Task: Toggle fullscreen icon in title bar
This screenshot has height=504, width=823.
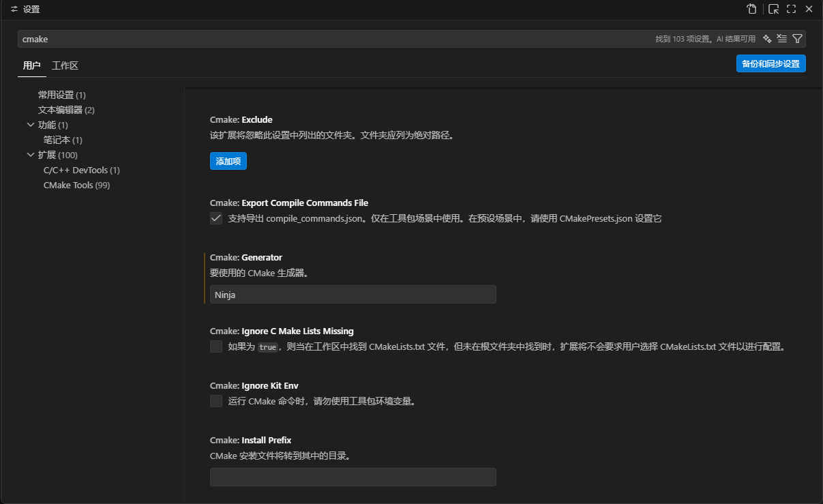Action: (x=791, y=9)
